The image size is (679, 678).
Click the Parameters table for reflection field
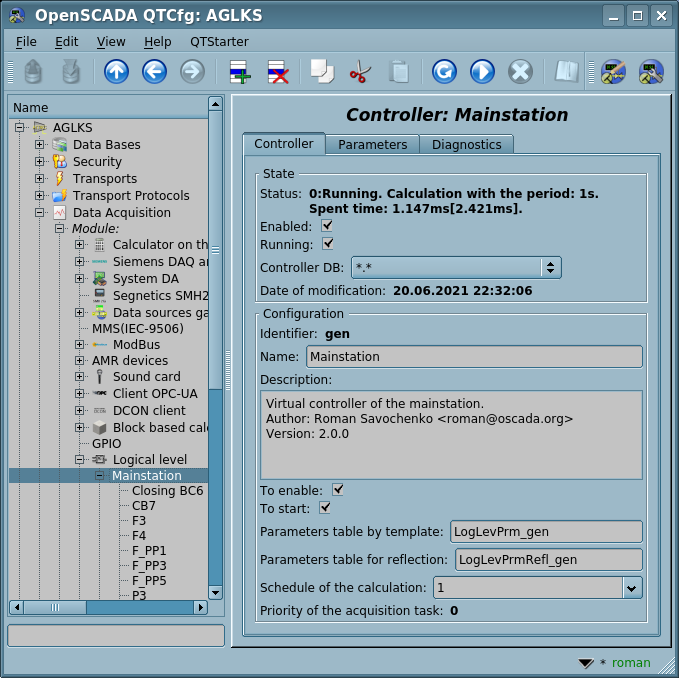pyautogui.click(x=549, y=560)
